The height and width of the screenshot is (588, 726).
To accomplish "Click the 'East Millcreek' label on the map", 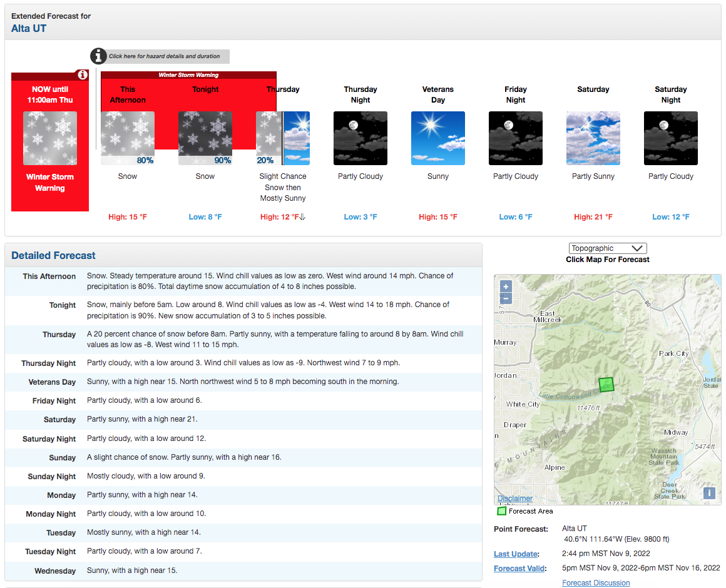I will tap(547, 317).
